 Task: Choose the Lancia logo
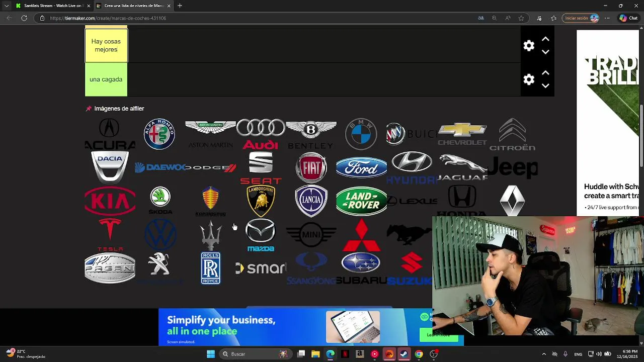tap(311, 201)
